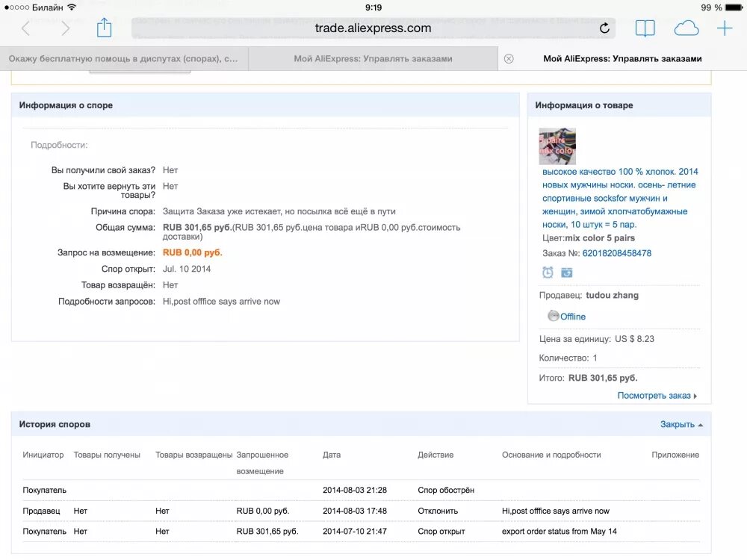
Task: Click history date '2014-08-03 21:28'
Action: (x=354, y=490)
